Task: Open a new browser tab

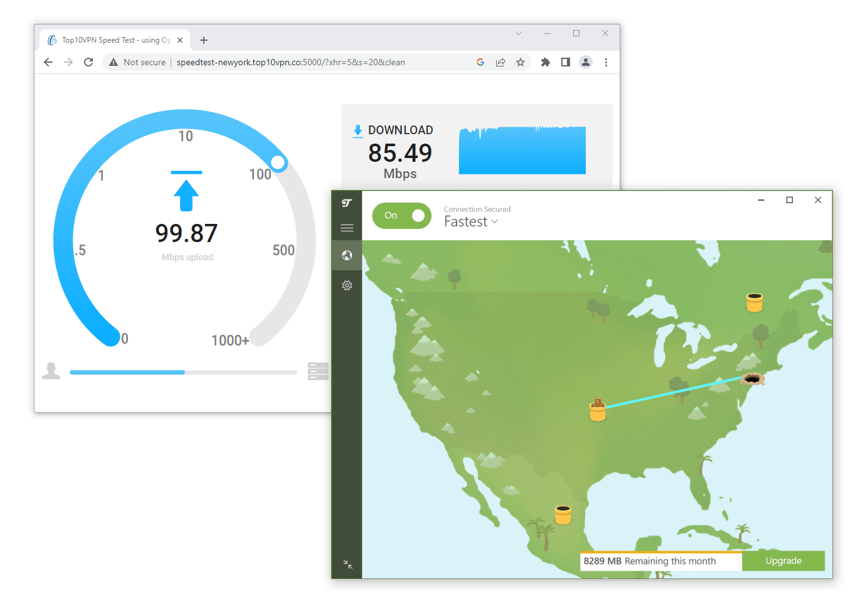Action: 204,40
